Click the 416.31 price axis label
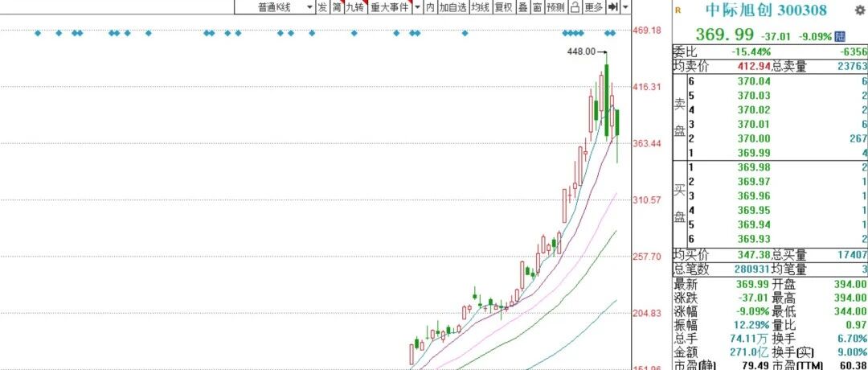 646,86
